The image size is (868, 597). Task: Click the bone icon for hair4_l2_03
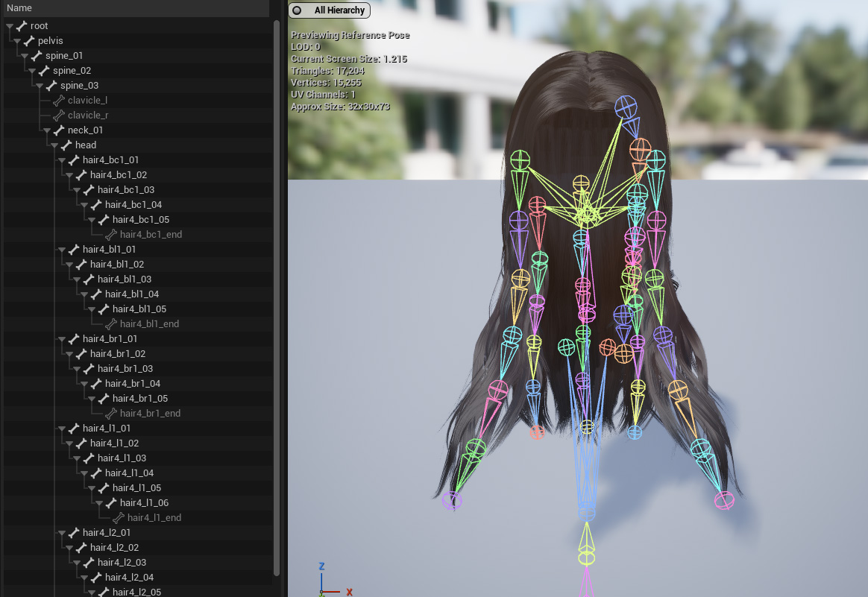(89, 562)
